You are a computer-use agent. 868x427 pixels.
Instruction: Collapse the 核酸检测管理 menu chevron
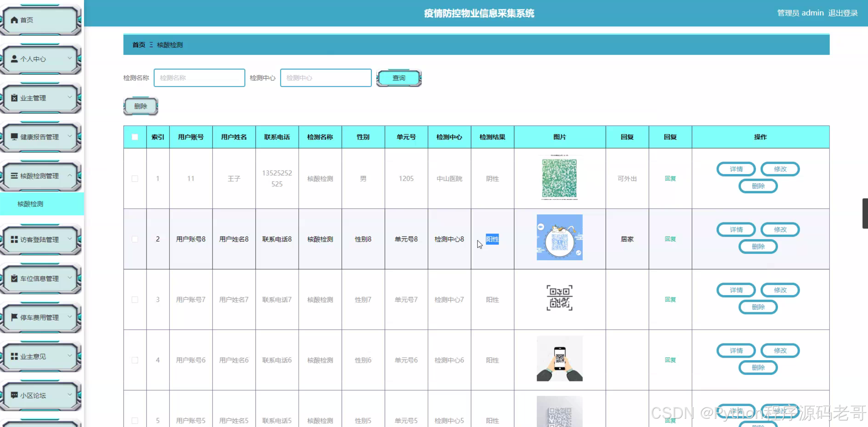(70, 175)
